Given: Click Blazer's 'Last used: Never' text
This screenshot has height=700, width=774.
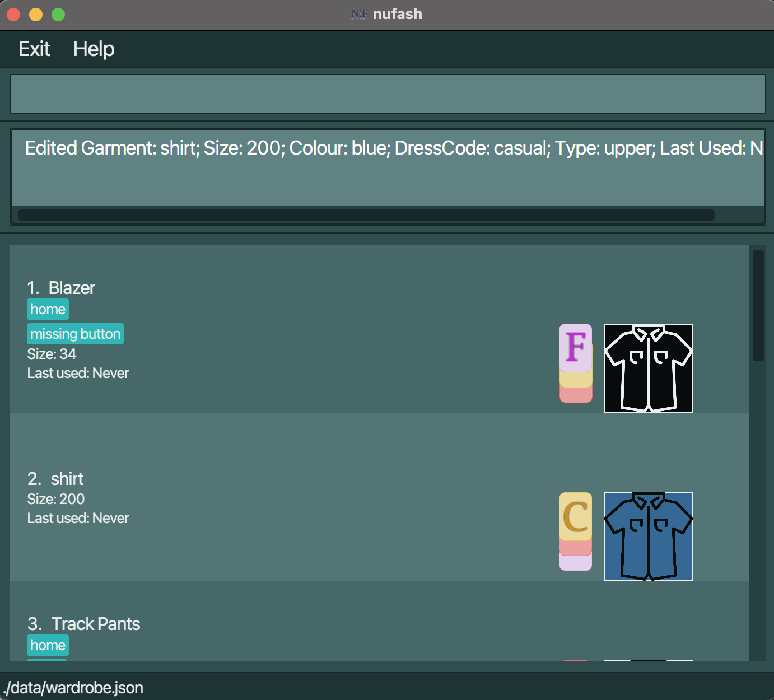Looking at the screenshot, I should click(78, 373).
